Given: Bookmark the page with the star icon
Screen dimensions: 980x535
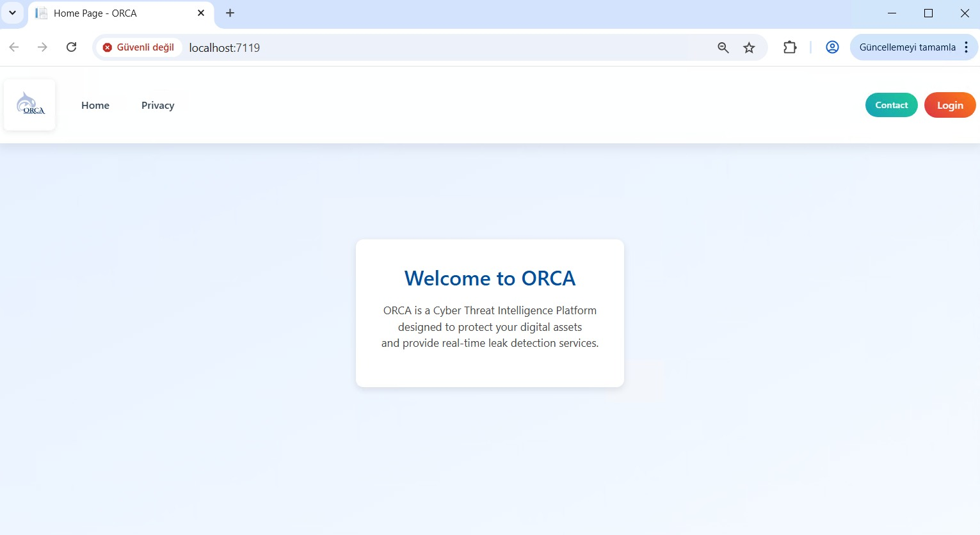Looking at the screenshot, I should pyautogui.click(x=748, y=47).
